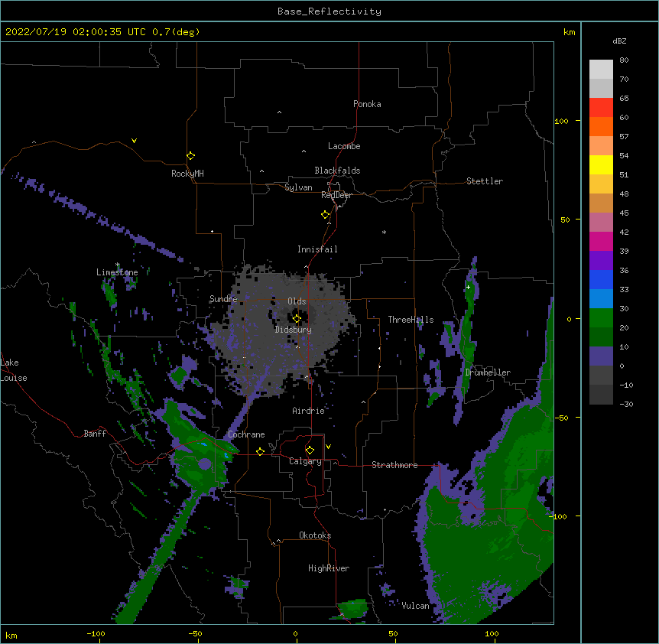Click the Banff town label

pyautogui.click(x=95, y=434)
